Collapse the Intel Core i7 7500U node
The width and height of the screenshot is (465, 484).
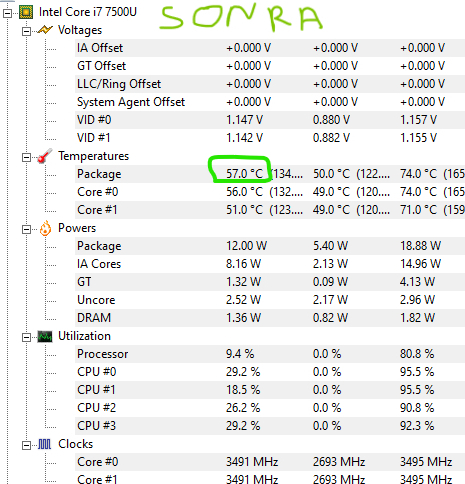click(x=7, y=13)
